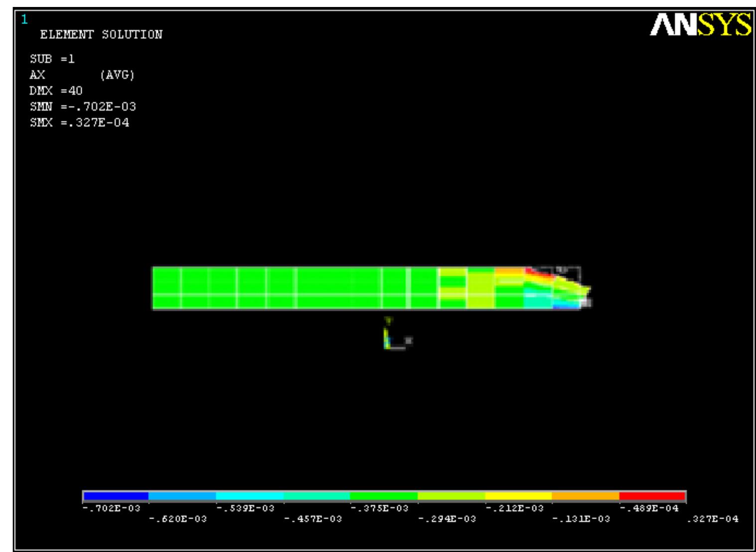The width and height of the screenshot is (756, 552).
Task: Click the 'AX' result label
Action: [x=37, y=75]
